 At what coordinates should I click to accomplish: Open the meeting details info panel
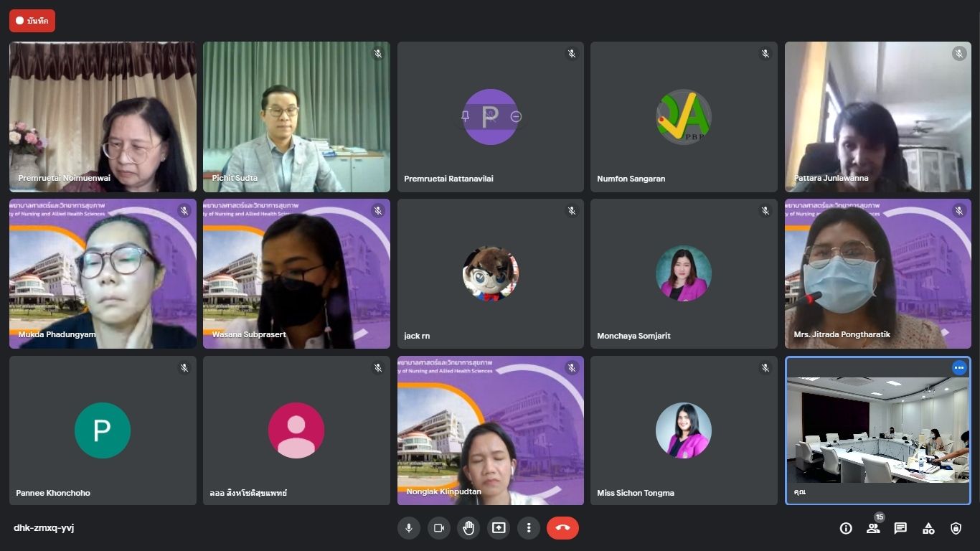pyautogui.click(x=846, y=528)
